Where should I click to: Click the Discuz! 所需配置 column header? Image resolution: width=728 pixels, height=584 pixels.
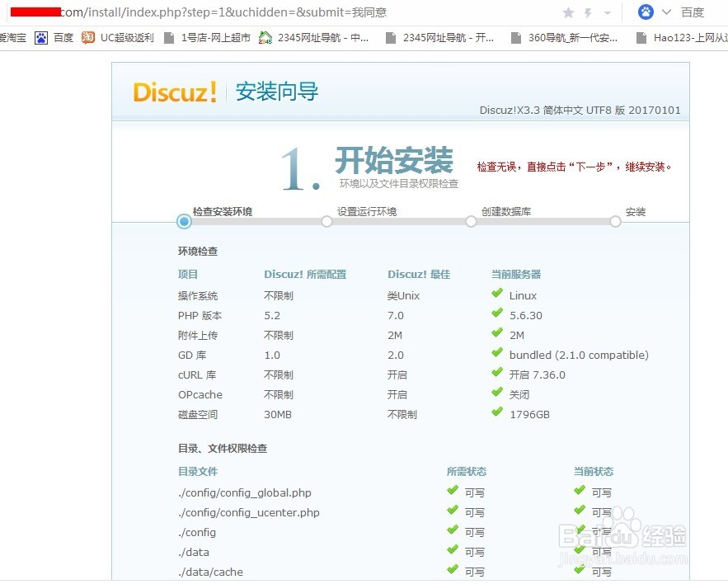(x=305, y=274)
